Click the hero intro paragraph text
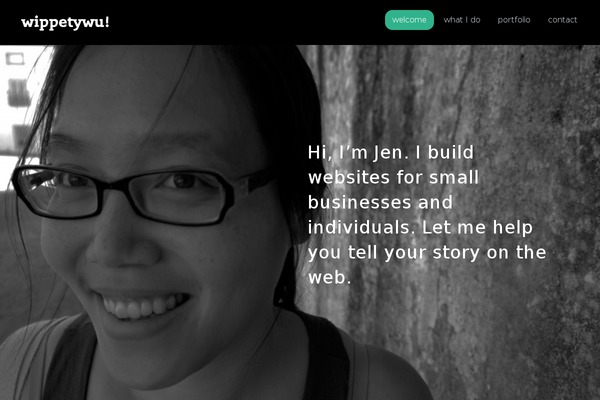Image resolution: width=600 pixels, height=400 pixels. (427, 215)
